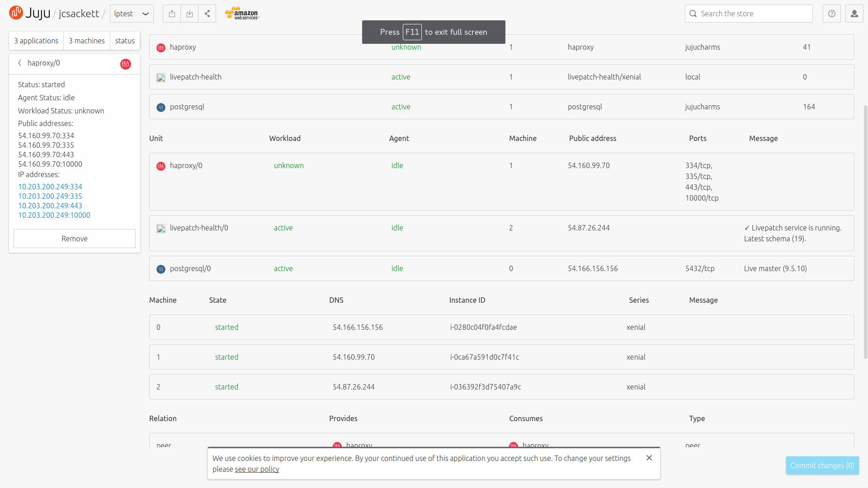Switch to the 3 applications tab
868x488 pixels.
pyautogui.click(x=36, y=41)
